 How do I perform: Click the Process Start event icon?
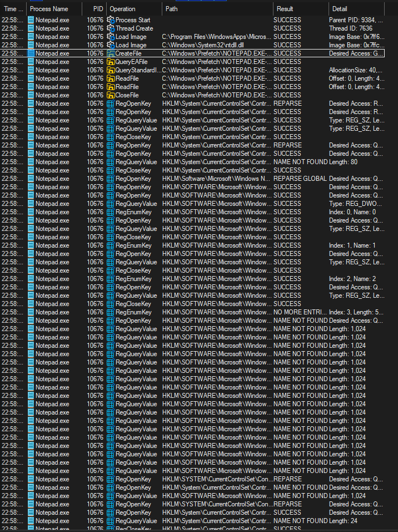[111, 20]
